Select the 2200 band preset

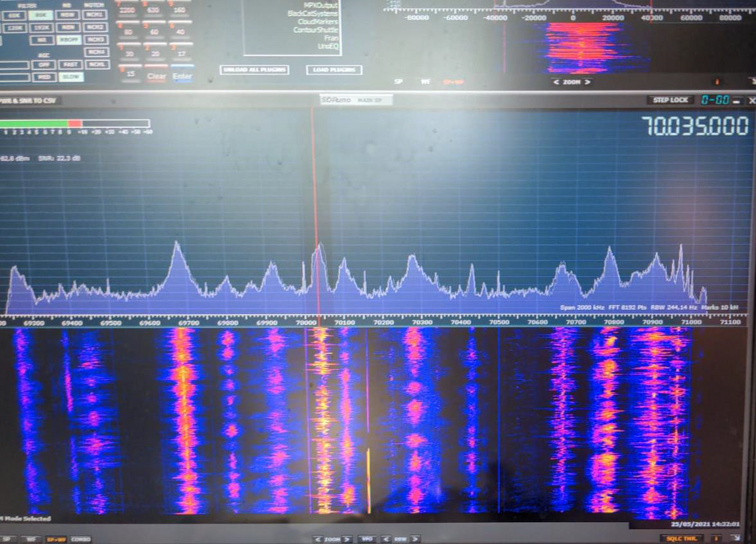pos(127,11)
